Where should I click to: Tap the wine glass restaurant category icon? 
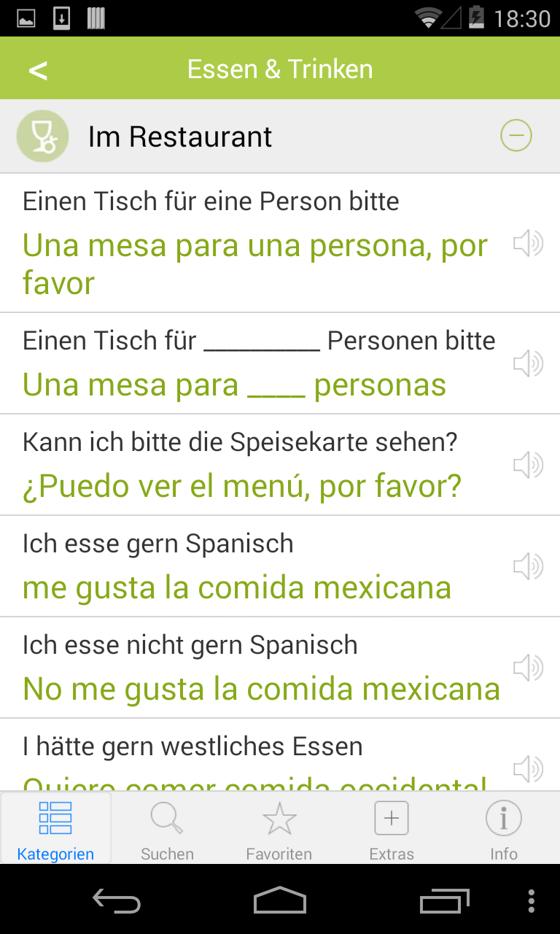(42, 136)
